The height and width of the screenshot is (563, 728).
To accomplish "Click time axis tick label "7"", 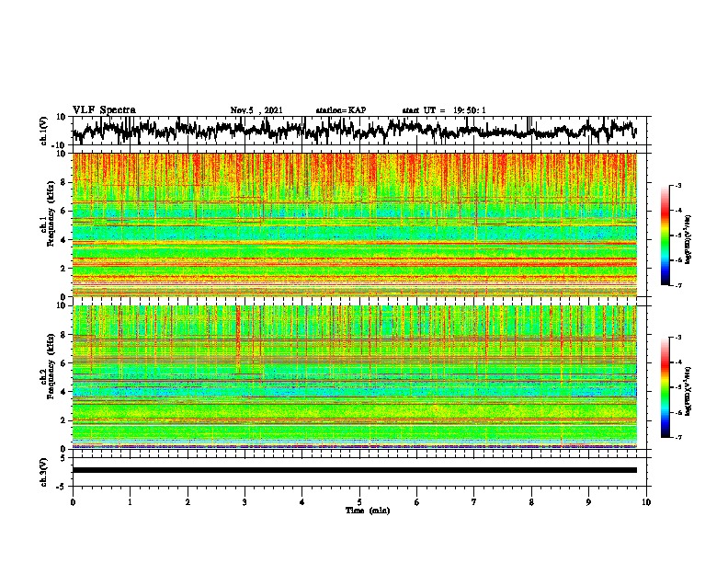I will [474, 502].
